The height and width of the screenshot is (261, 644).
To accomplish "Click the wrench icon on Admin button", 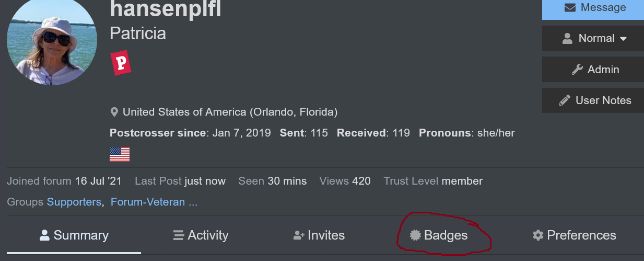I will tap(577, 70).
